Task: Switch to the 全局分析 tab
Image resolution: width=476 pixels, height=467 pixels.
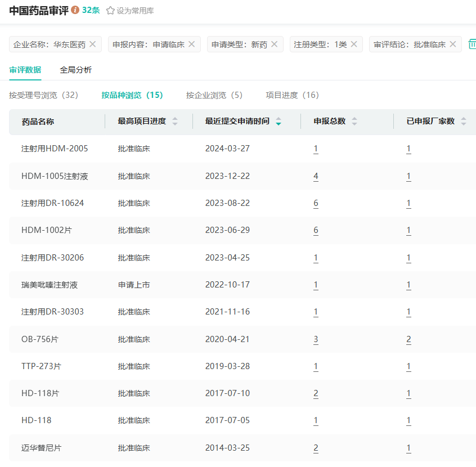Action: click(75, 70)
